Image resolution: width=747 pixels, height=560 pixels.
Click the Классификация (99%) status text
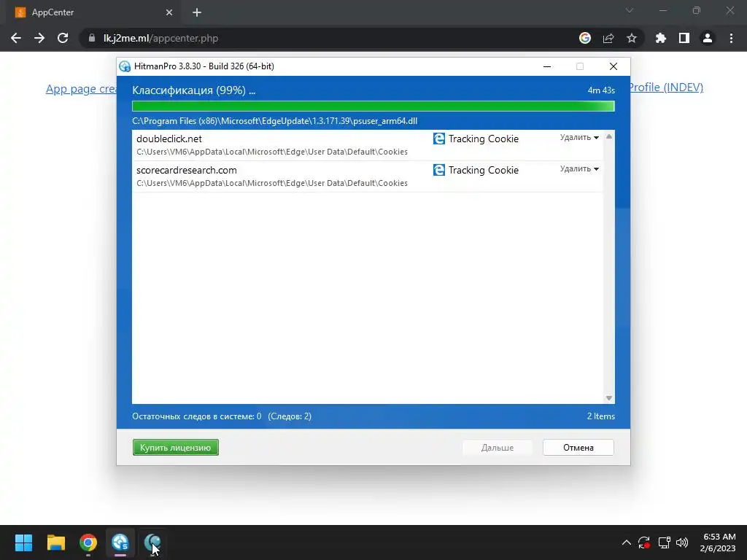[x=193, y=90]
